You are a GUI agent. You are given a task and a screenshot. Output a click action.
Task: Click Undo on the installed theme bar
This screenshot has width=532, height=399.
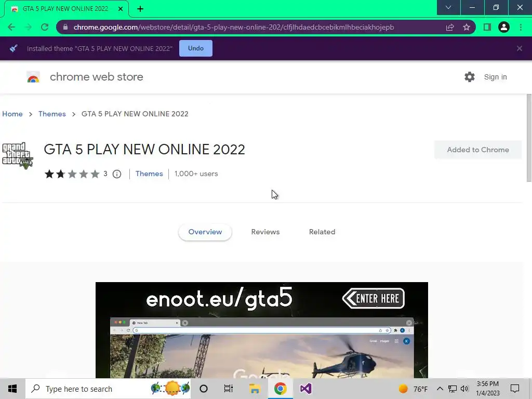click(196, 48)
